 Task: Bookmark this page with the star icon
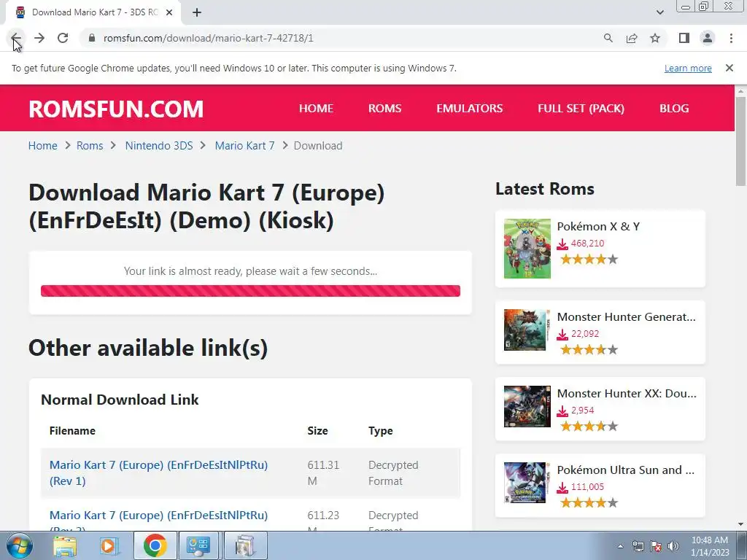click(655, 38)
